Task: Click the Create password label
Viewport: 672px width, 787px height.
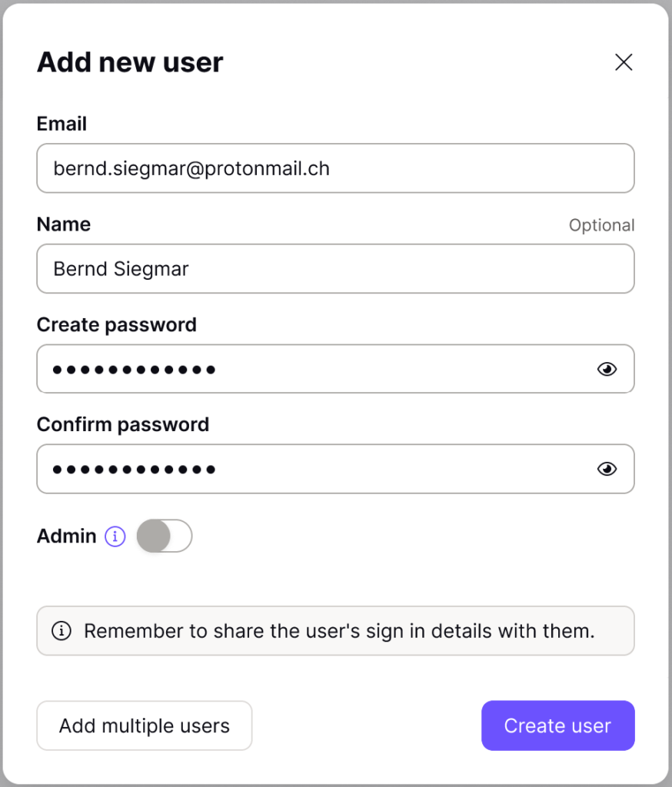Action: pyautogui.click(x=117, y=325)
